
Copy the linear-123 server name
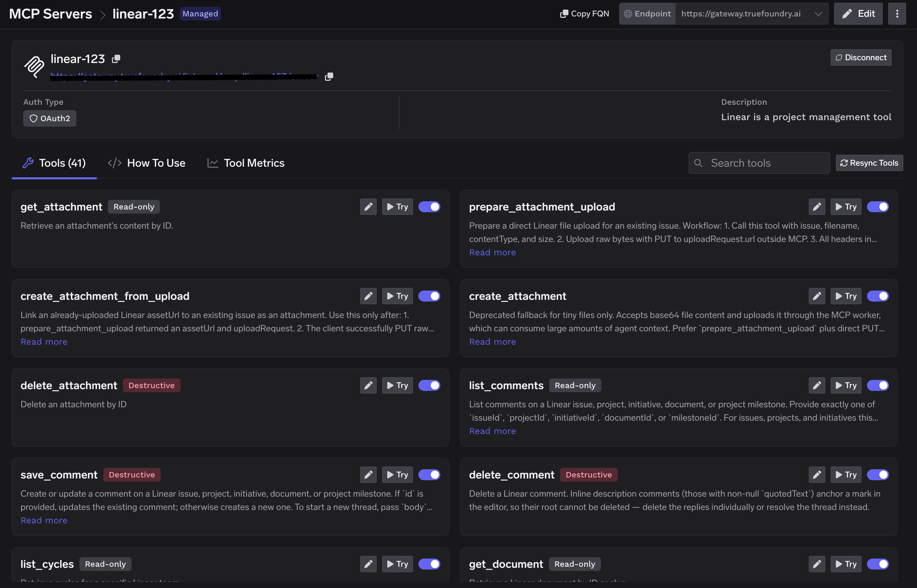(x=116, y=59)
